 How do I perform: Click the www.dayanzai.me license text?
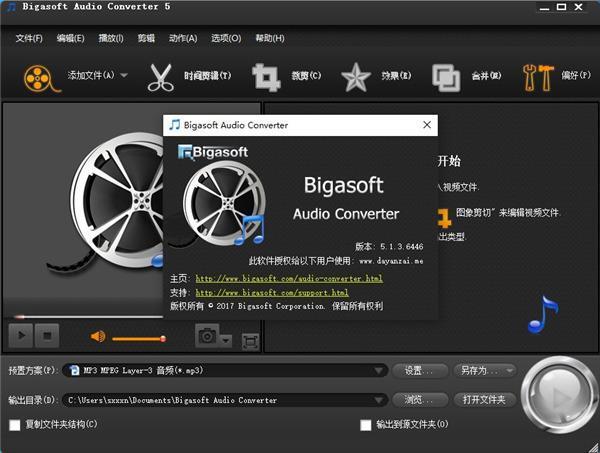(x=391, y=261)
